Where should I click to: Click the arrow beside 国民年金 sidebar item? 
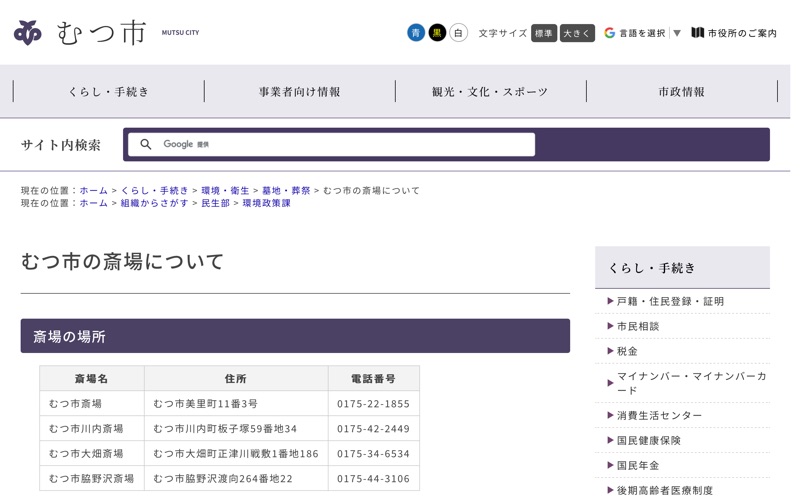pos(610,465)
